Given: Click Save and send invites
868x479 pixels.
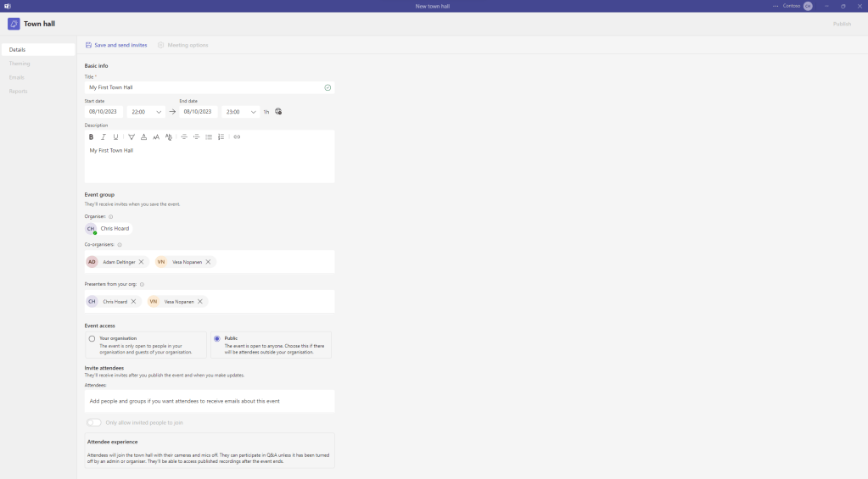Looking at the screenshot, I should coord(116,45).
